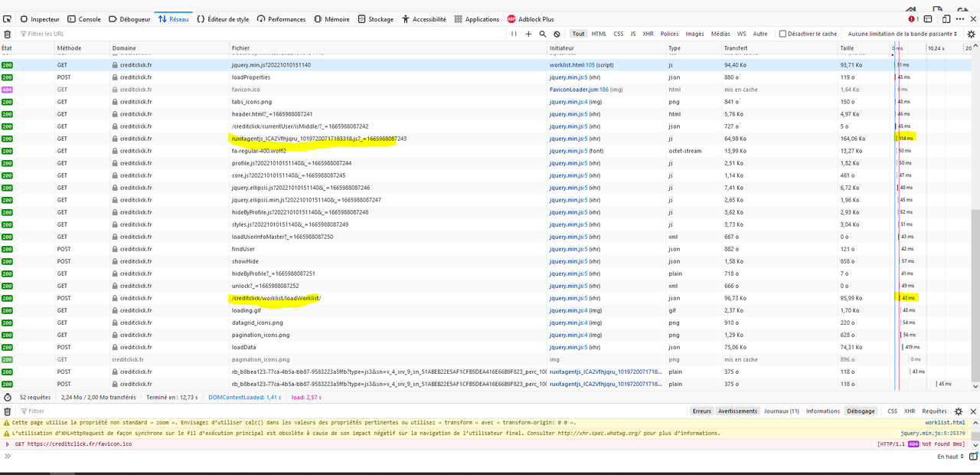This screenshot has width=980, height=475.
Task: Switch to the Console tab
Action: coord(84,19)
